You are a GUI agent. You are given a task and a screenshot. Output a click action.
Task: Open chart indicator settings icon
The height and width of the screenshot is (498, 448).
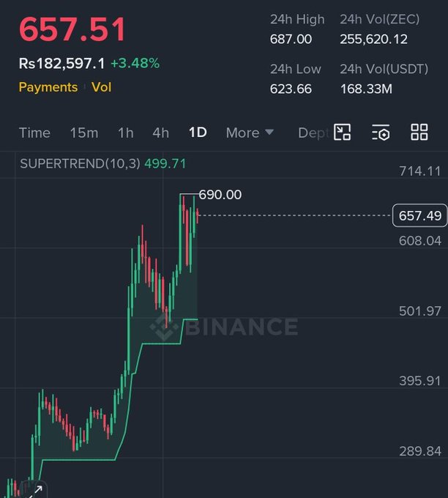point(381,132)
